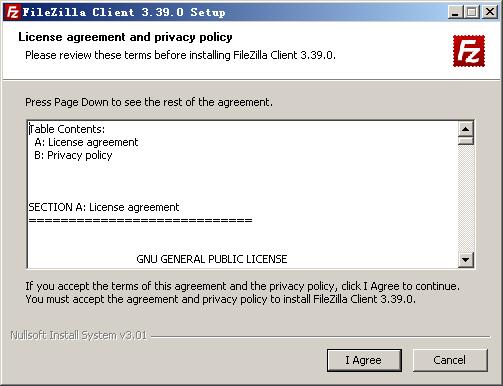This screenshot has width=503, height=386.
Task: Close the setup window with X
Action: pyautogui.click(x=490, y=12)
